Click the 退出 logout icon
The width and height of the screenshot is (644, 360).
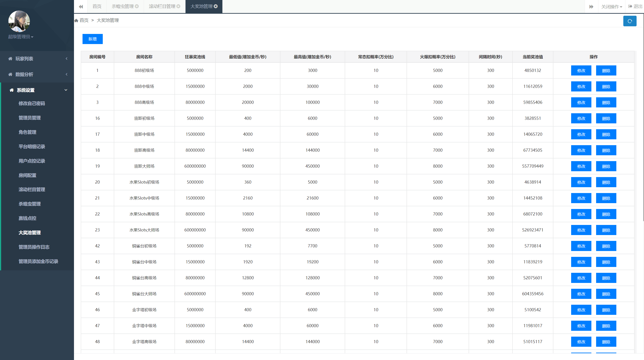point(630,6)
